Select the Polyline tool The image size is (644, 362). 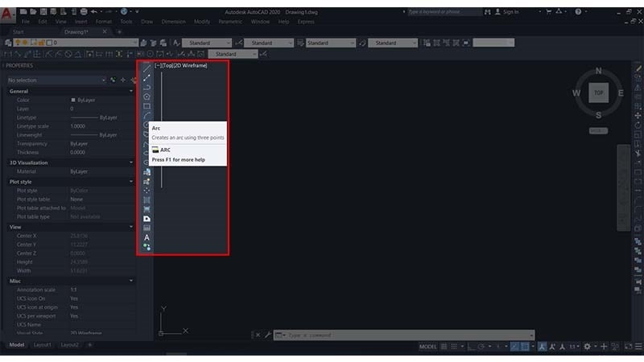(147, 87)
